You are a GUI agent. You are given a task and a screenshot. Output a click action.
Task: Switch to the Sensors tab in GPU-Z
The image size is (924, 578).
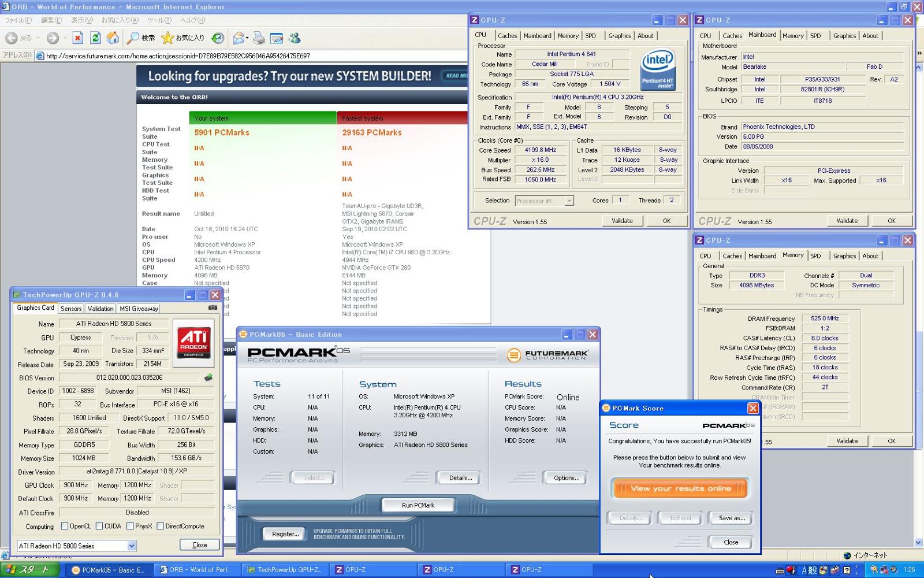click(x=71, y=309)
